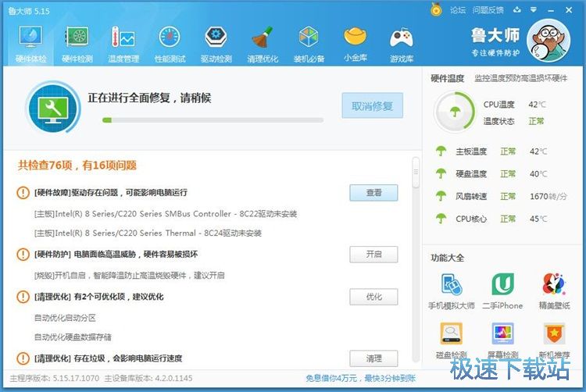The height and width of the screenshot is (392, 586).
Task: Select the Thermal 8C24 driver line
Action: [148, 233]
